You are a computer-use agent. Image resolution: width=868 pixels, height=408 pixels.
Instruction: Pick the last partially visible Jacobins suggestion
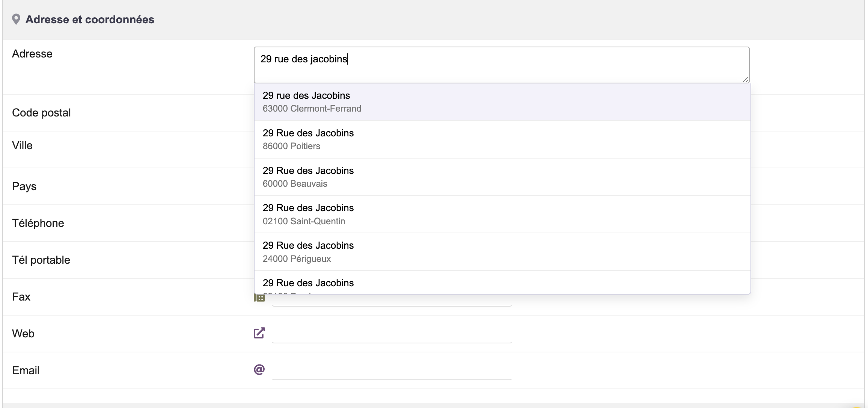(x=502, y=283)
